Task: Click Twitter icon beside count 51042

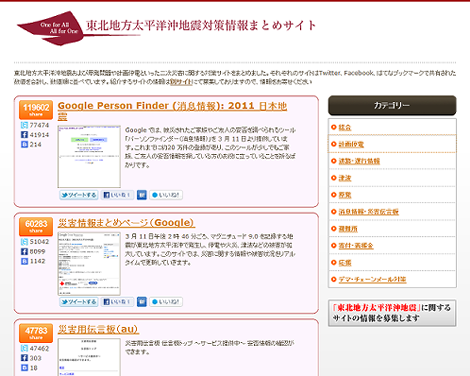Action: coord(24,242)
